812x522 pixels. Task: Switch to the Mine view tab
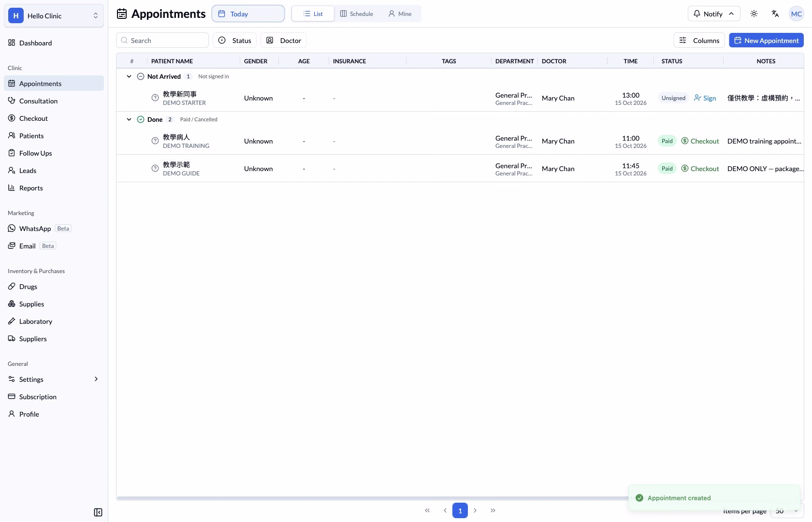(x=400, y=14)
